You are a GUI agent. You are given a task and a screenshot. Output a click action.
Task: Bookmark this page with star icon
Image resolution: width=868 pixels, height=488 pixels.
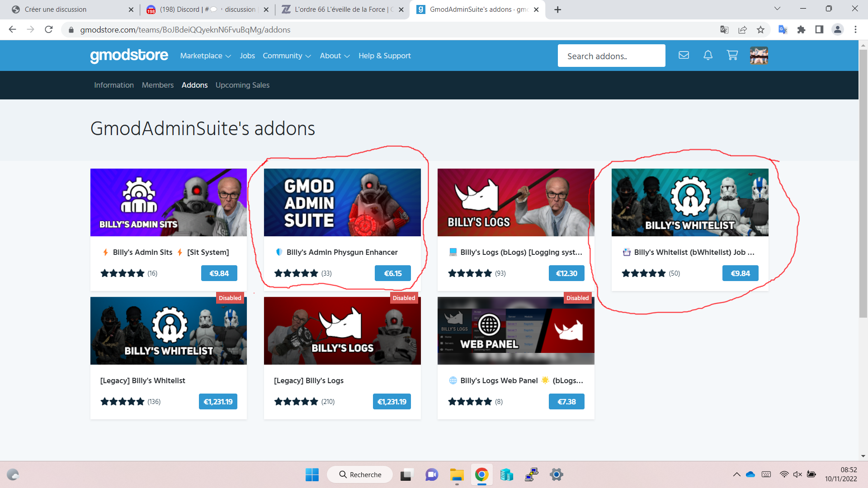(x=760, y=29)
